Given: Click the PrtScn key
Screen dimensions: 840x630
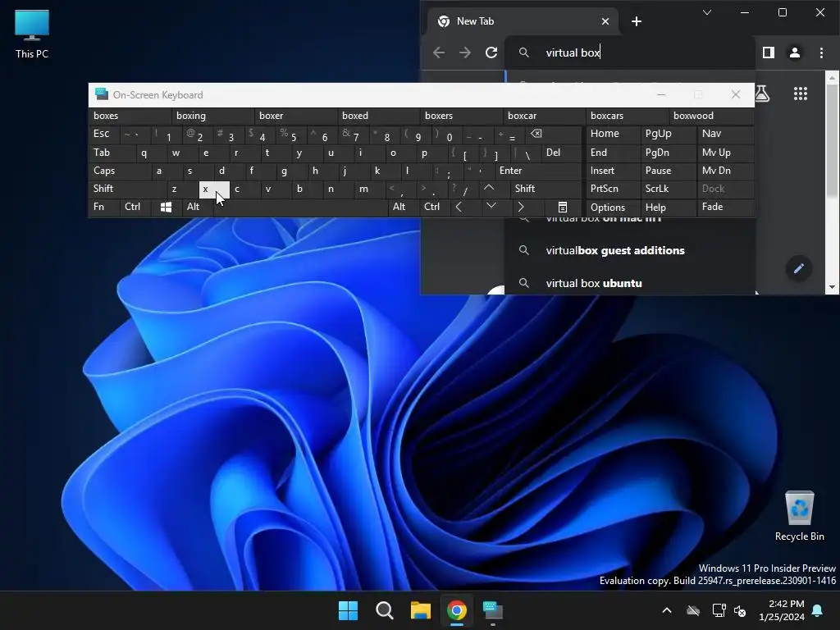Looking at the screenshot, I should coord(613,189).
